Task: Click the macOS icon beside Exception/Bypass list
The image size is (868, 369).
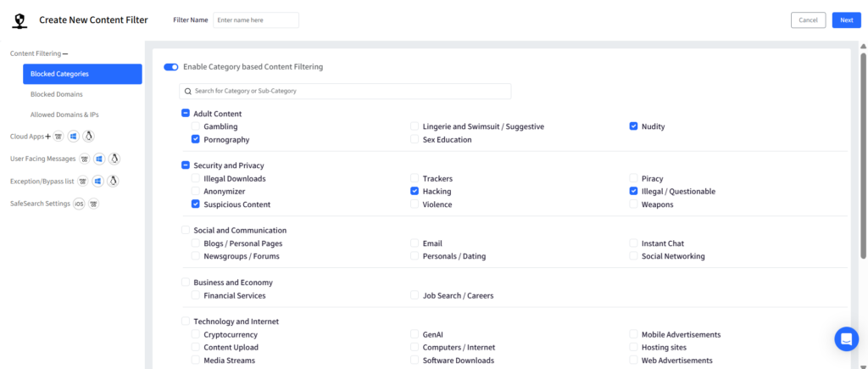Action: [x=82, y=182]
